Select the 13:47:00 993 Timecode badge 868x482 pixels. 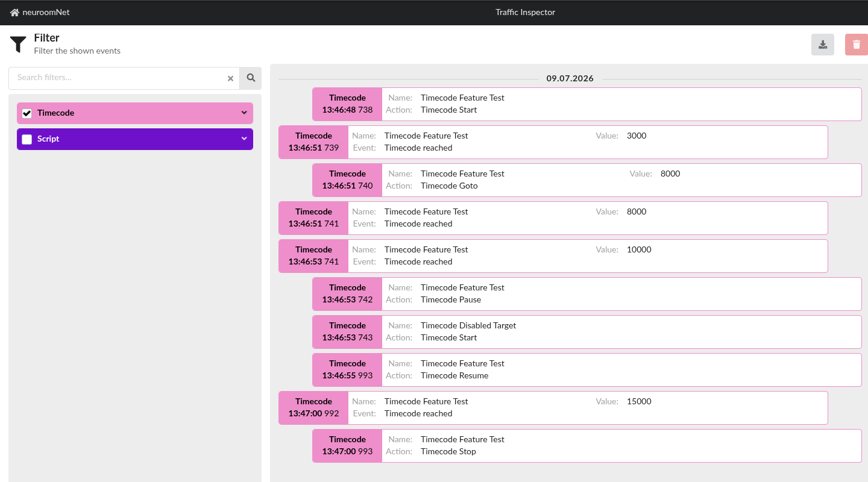click(347, 446)
